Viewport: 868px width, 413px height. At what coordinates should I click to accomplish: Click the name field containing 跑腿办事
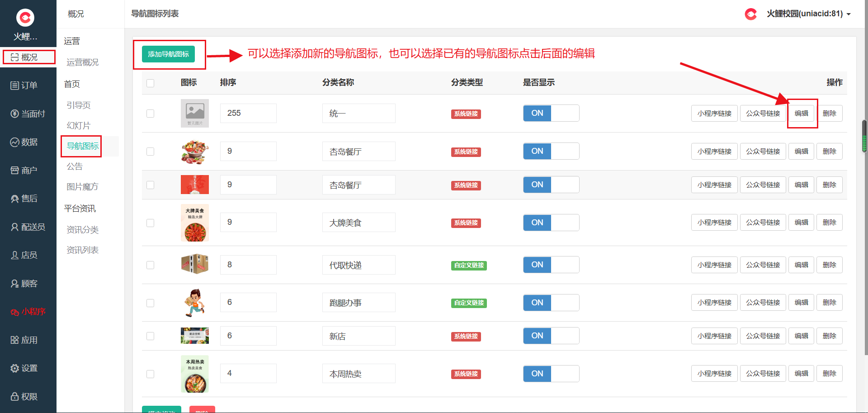[x=359, y=303]
